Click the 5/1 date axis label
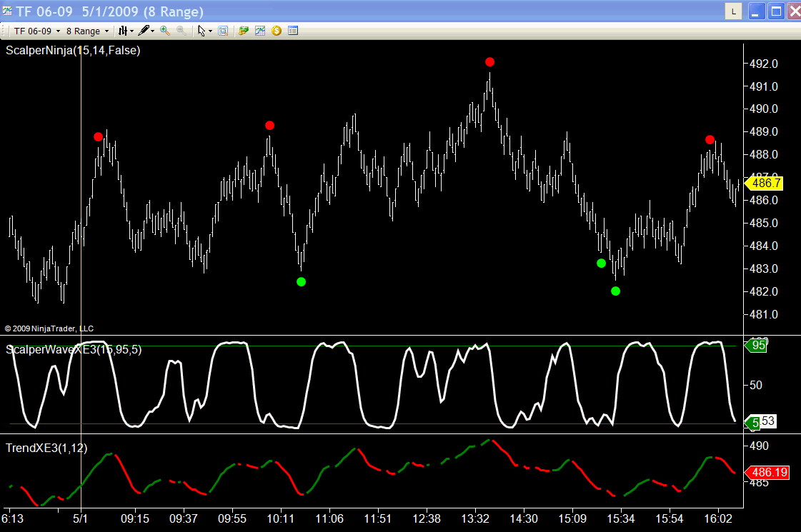This screenshot has height=532, width=801. click(x=80, y=518)
